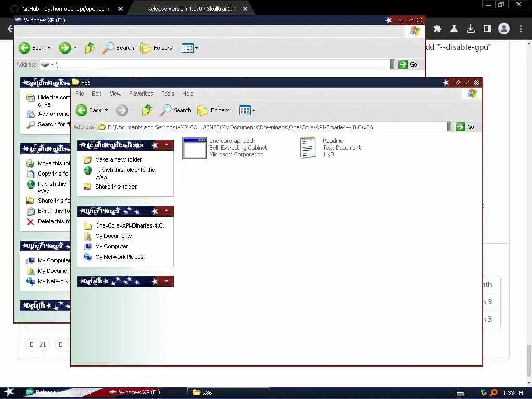Click Hide the contents of this drive
The width and height of the screenshot is (532, 399).
coord(54,101)
